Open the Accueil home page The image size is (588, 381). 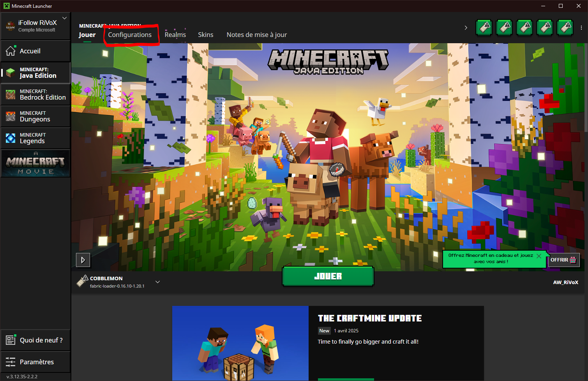35,51
